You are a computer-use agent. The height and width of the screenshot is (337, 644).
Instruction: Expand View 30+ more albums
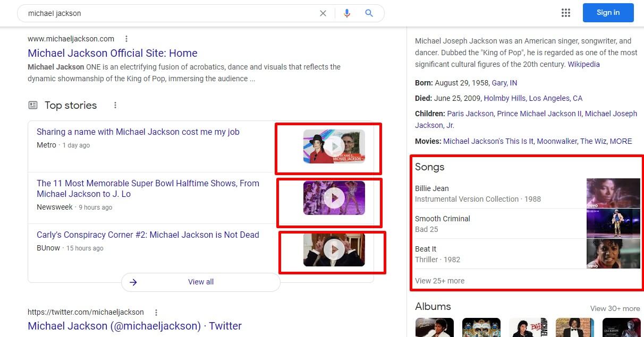tap(615, 308)
